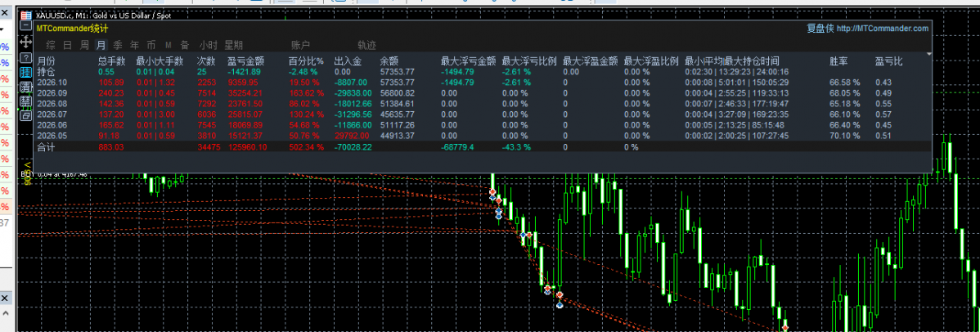Select the 2026.06 month row
980x332 pixels.
pyautogui.click(x=483, y=125)
